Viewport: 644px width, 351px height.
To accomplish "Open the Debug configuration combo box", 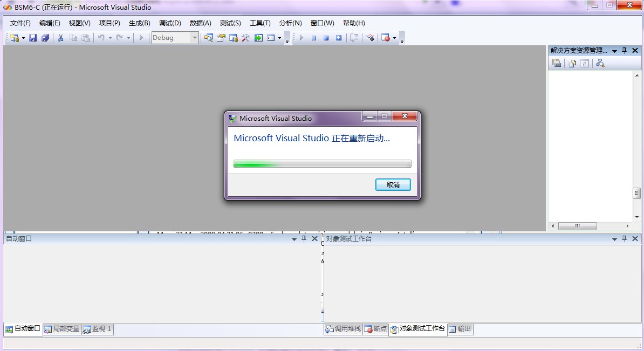I will coord(175,38).
